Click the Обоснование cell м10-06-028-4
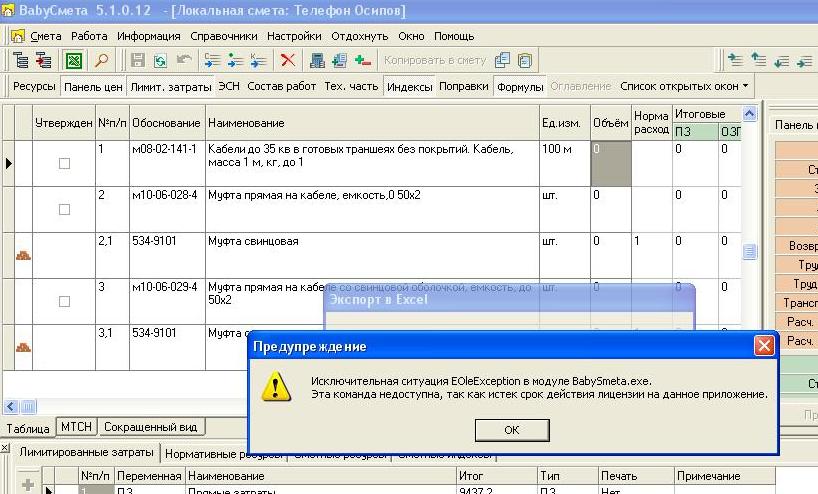 pyautogui.click(x=167, y=209)
